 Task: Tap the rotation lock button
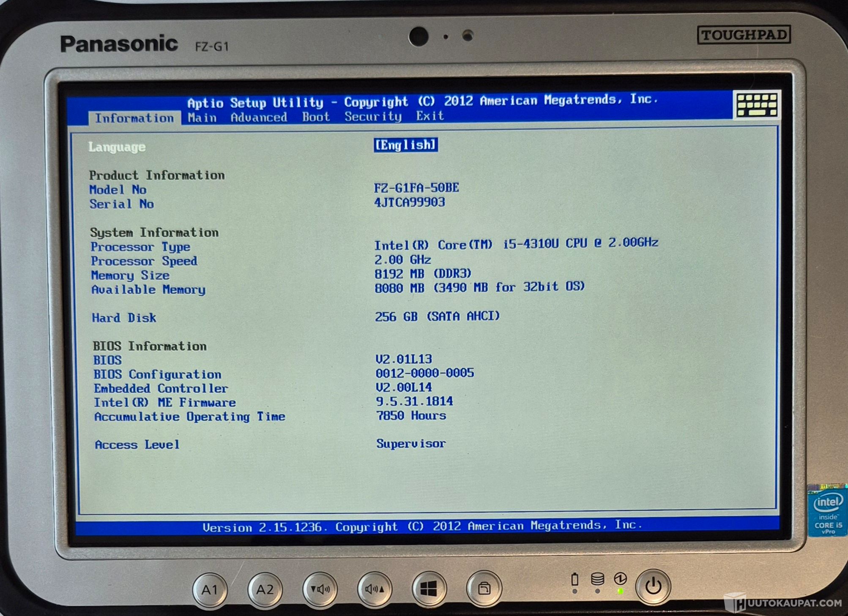[484, 588]
